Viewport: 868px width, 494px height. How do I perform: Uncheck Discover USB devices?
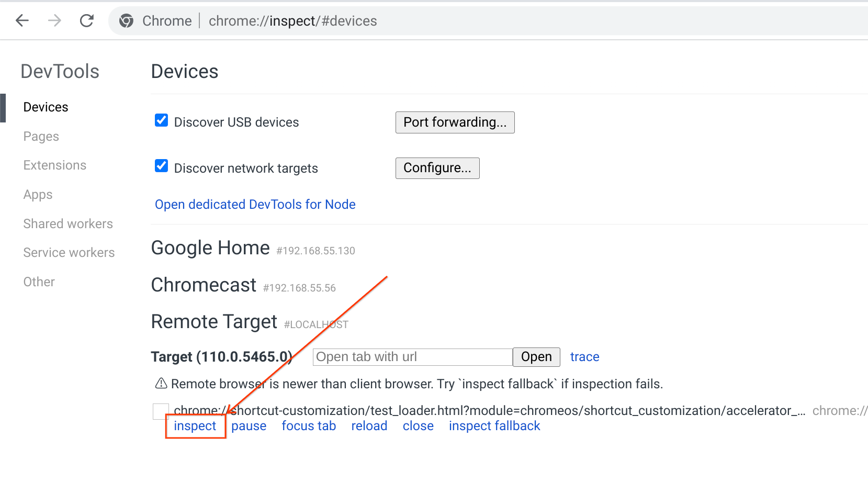tap(162, 120)
